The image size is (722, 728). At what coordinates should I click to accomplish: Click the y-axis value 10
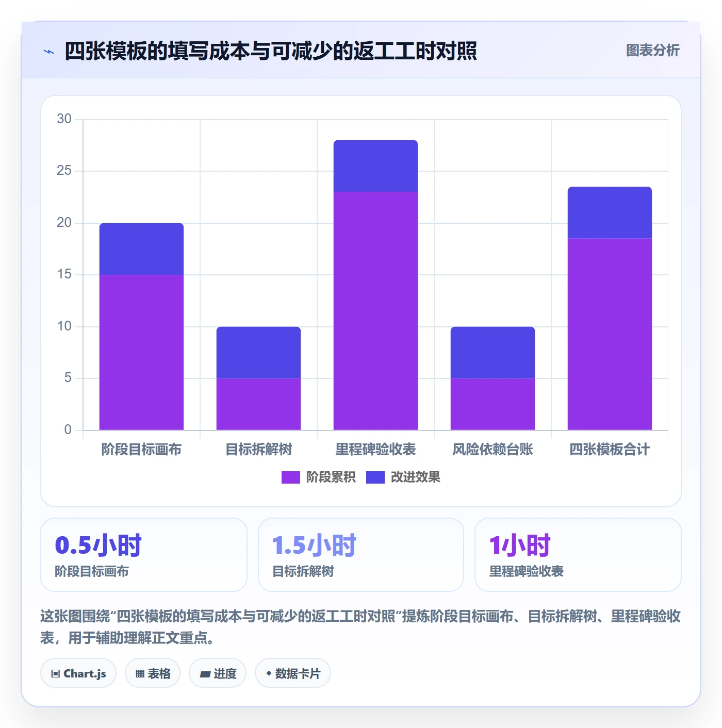[64, 326]
